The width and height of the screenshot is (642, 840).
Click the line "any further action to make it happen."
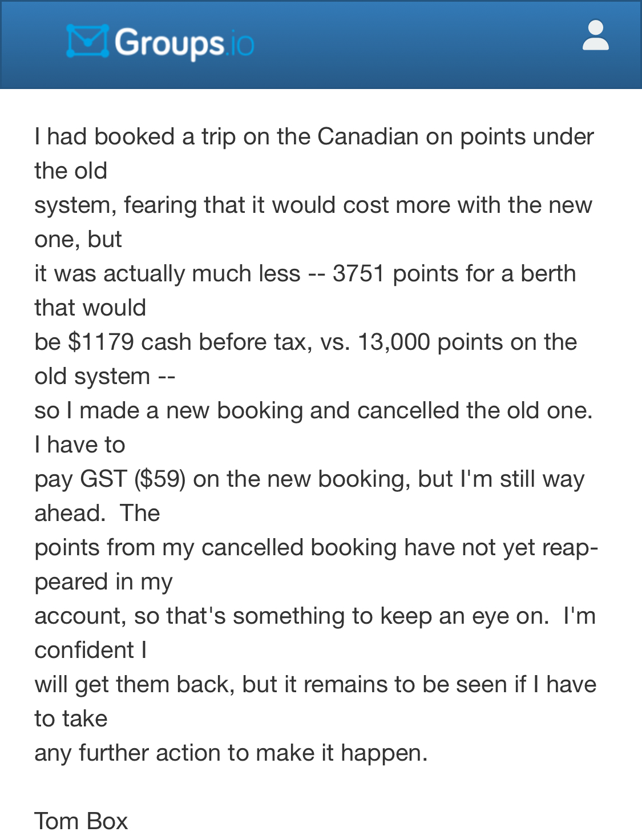[x=231, y=753]
